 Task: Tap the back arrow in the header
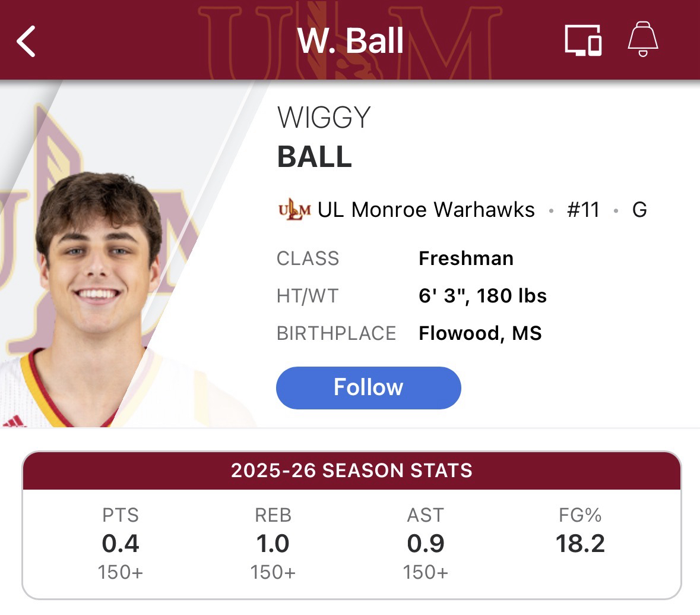point(27,42)
